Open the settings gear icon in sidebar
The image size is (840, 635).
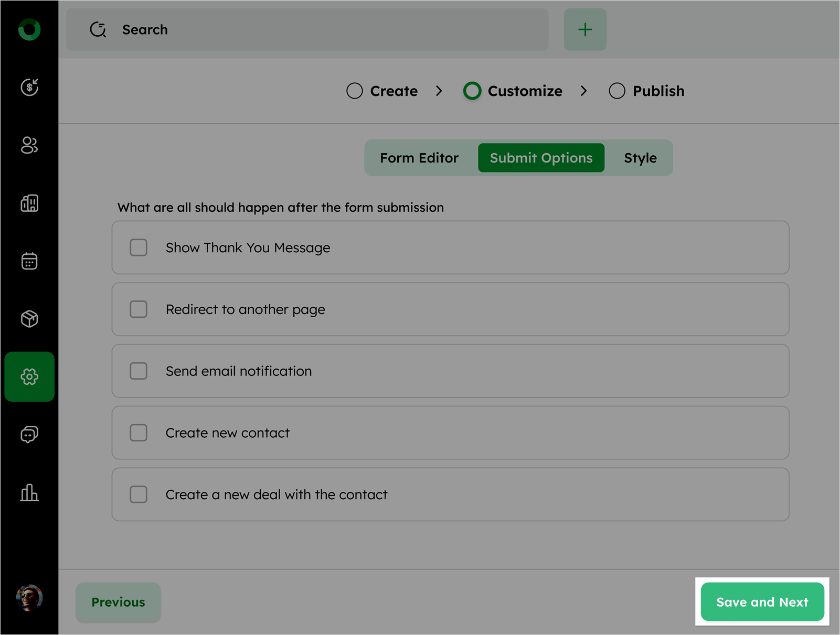(29, 376)
